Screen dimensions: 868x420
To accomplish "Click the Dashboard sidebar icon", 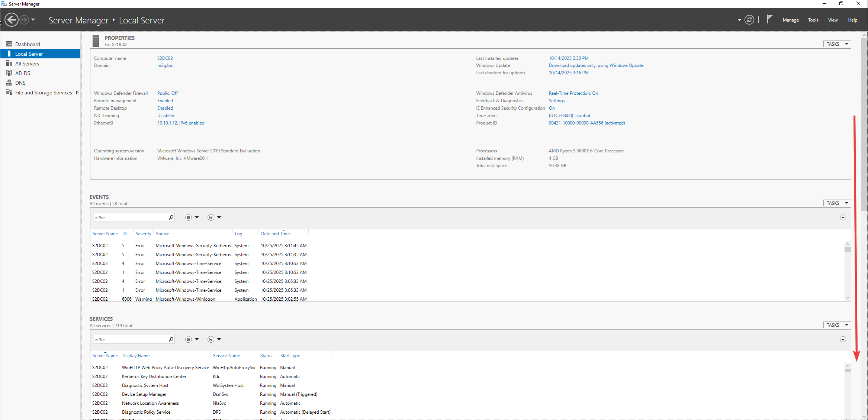I will pyautogui.click(x=9, y=44).
